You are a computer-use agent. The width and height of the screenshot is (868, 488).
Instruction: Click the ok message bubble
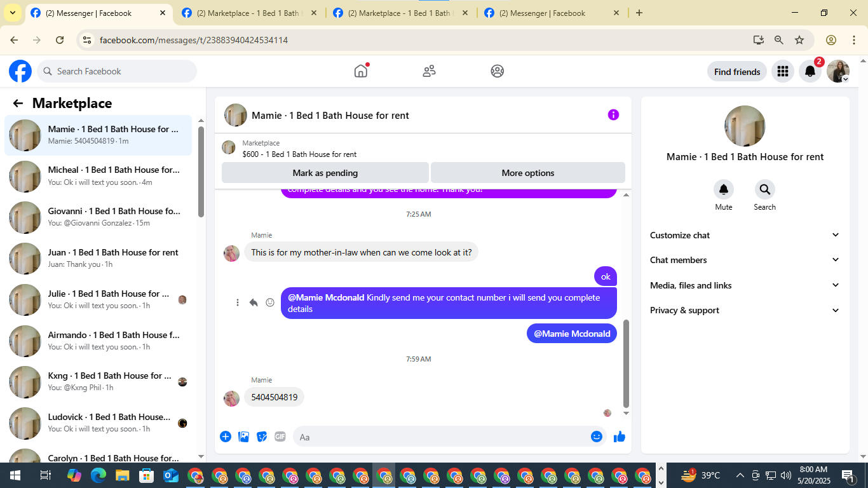[606, 276]
